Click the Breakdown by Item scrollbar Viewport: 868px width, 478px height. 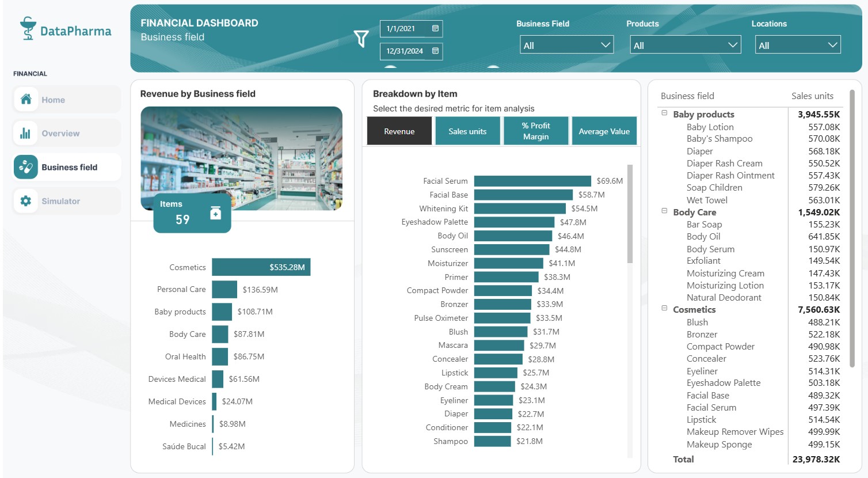(630, 214)
